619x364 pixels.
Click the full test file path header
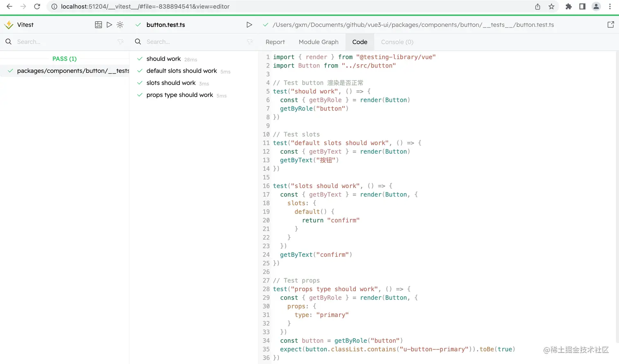point(413,25)
